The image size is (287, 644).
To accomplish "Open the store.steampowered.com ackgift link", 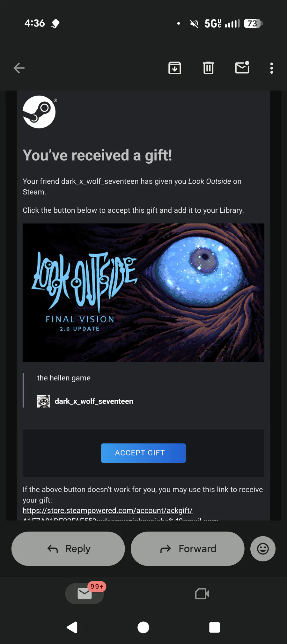I will [x=108, y=510].
